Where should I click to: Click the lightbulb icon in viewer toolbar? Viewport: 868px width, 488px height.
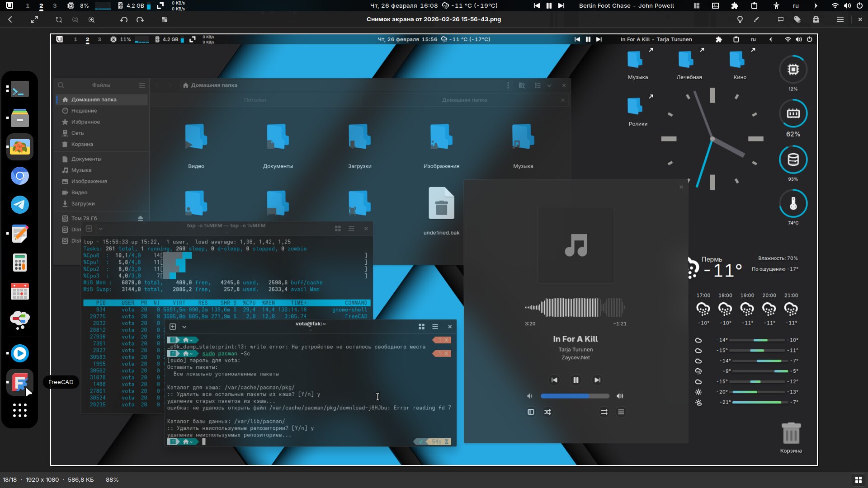[740, 19]
